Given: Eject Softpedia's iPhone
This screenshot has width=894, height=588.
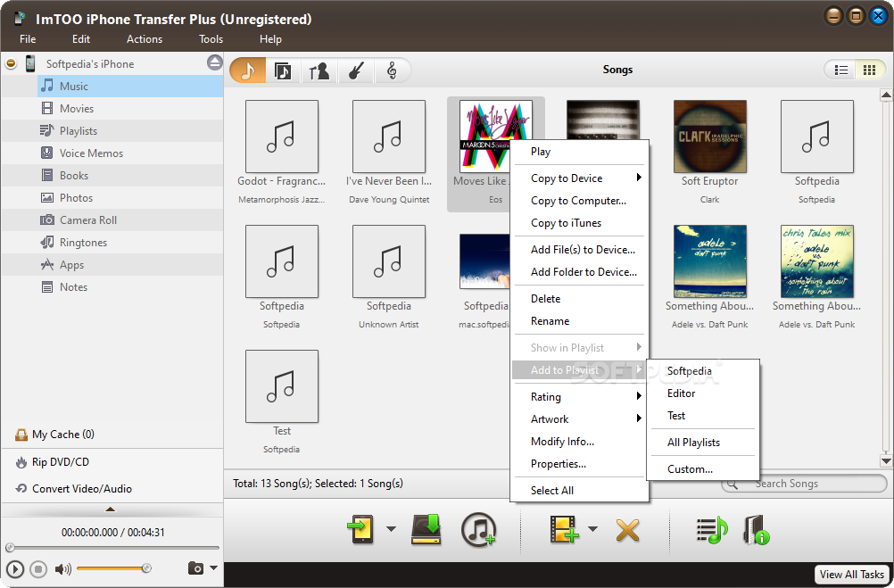Looking at the screenshot, I should 215,62.
